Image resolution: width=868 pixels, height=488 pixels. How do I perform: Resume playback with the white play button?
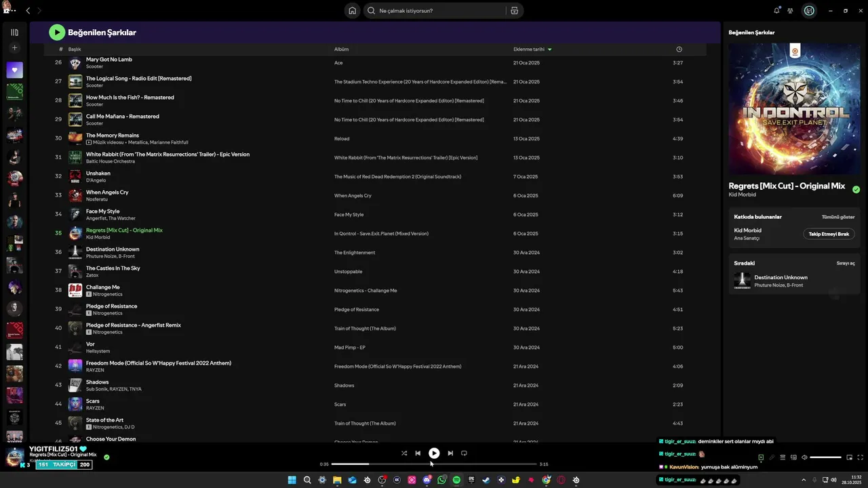434,453
